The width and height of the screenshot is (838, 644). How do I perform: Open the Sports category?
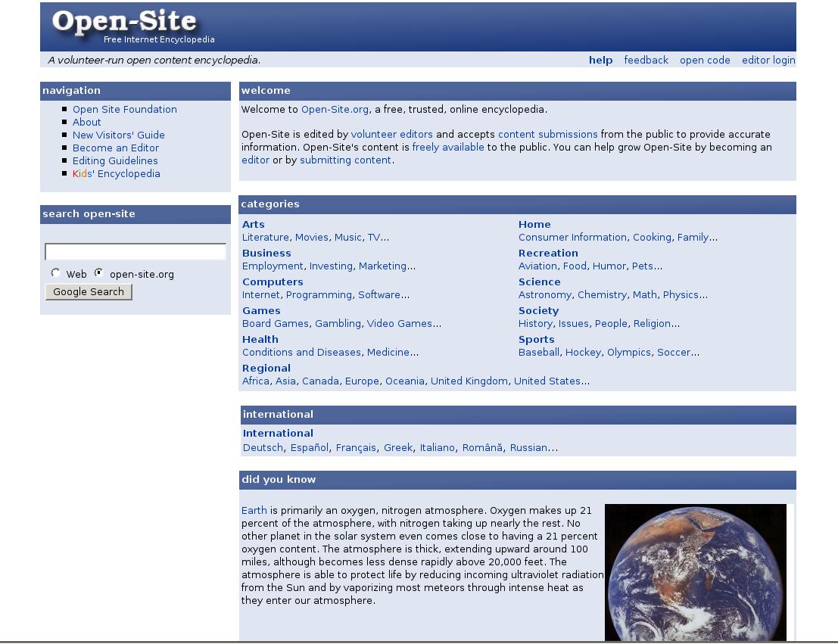click(537, 339)
